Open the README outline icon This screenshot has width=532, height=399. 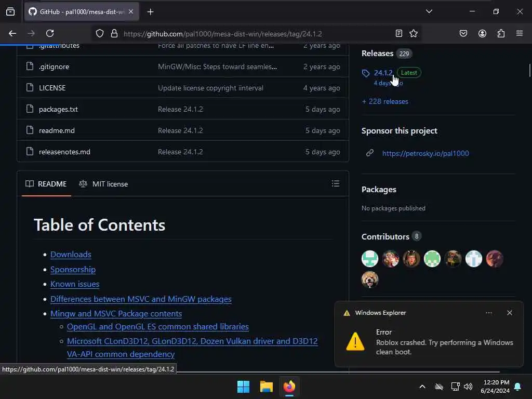point(335,183)
